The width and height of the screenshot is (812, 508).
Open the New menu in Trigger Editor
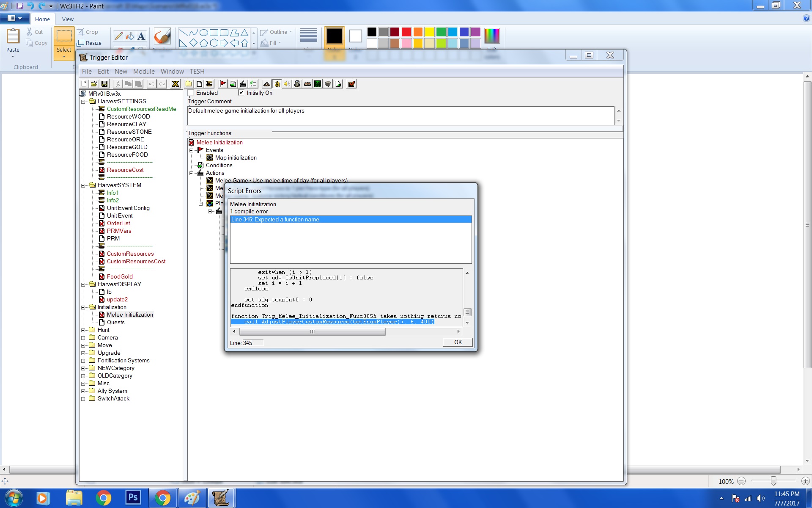point(121,72)
